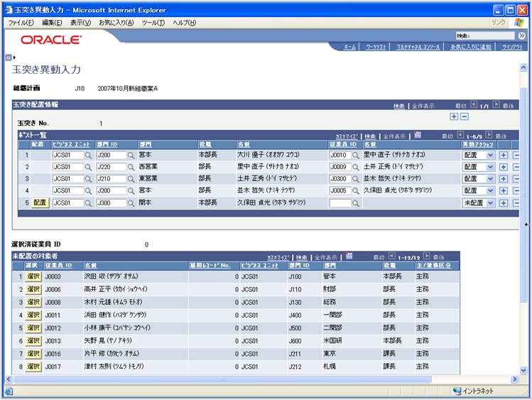Open employee ID J0009 lookup magnifier

point(356,167)
